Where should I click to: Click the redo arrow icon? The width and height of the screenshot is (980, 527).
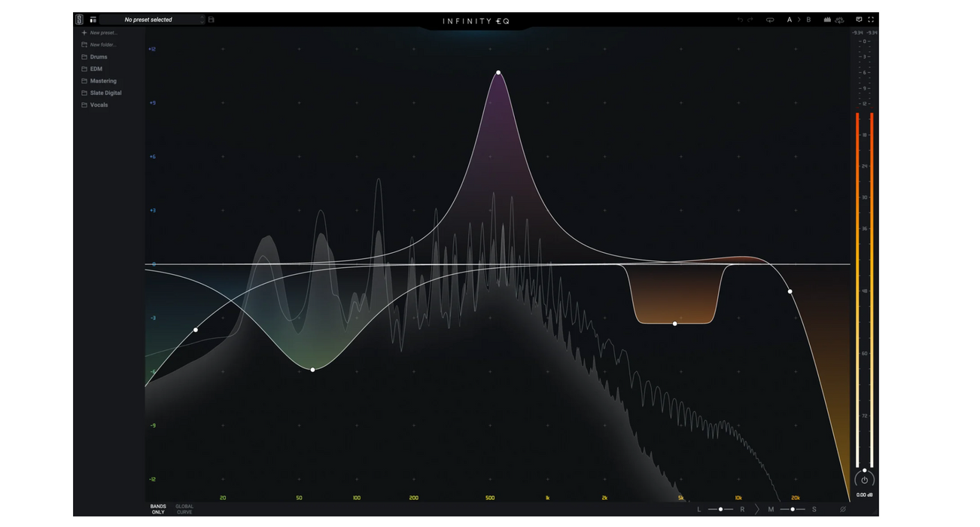(750, 20)
